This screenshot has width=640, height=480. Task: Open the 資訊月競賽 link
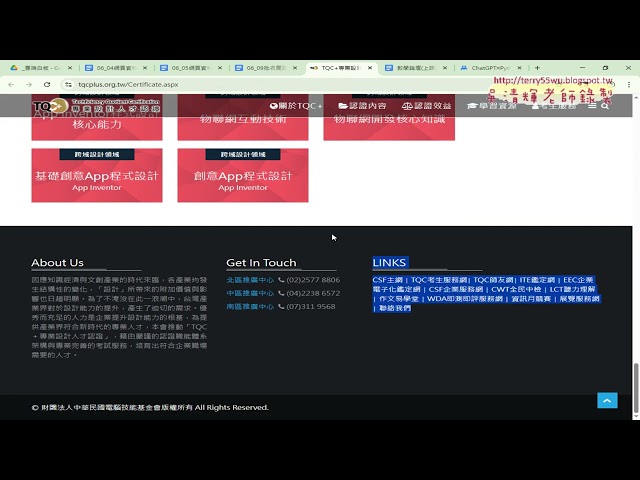[x=531, y=299]
